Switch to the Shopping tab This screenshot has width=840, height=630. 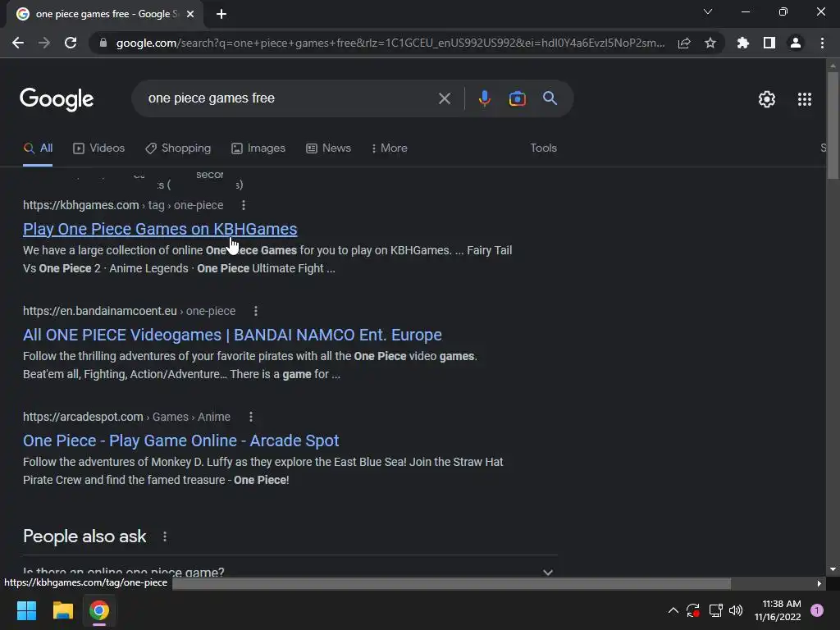(178, 148)
